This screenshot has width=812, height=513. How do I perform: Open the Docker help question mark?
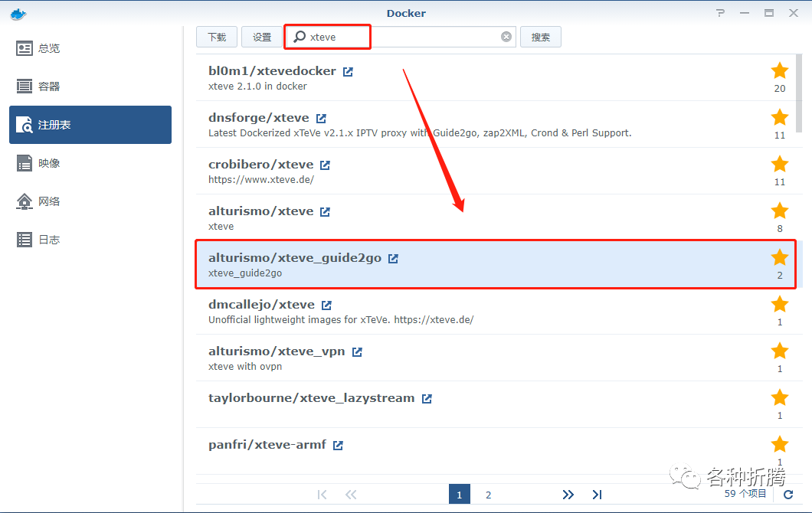click(720, 13)
